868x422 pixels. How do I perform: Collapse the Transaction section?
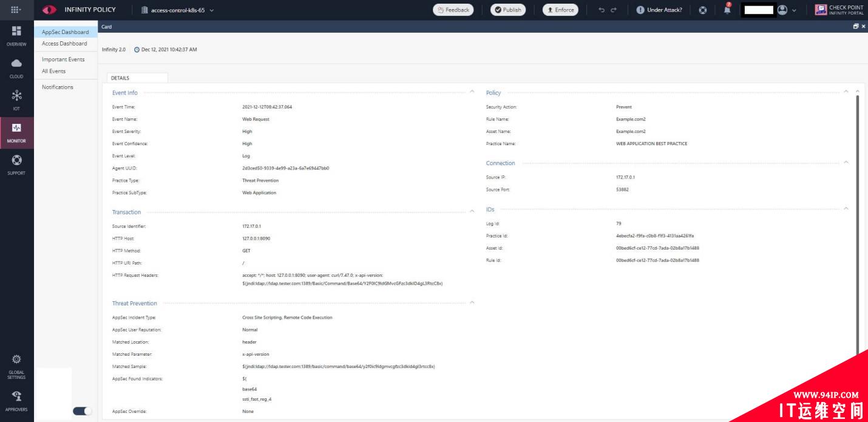(472, 211)
